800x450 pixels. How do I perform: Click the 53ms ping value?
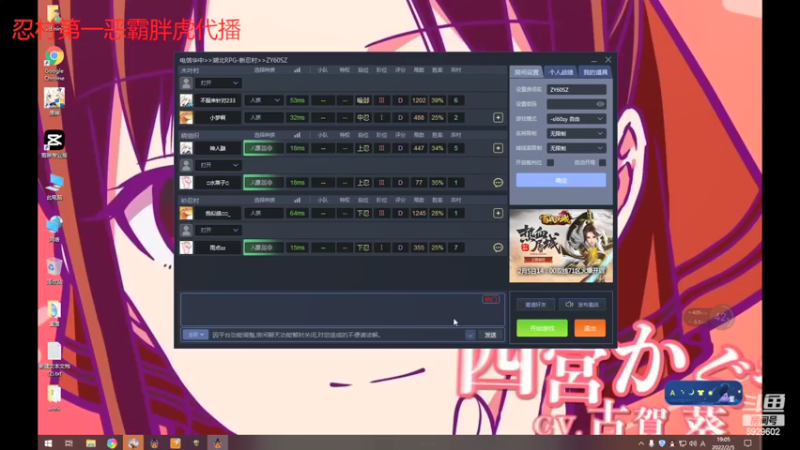tap(297, 101)
